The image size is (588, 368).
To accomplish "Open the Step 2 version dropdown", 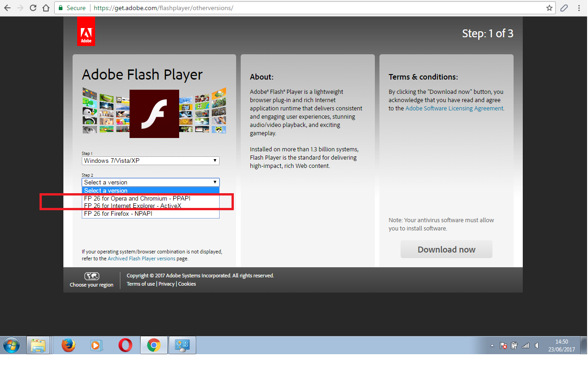I will tap(151, 182).
